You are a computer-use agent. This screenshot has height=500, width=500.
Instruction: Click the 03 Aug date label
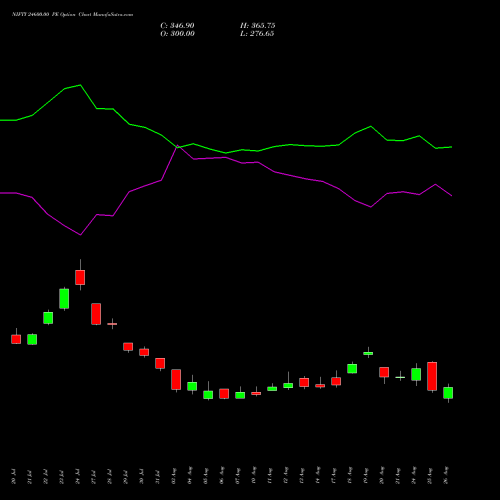coord(174,477)
